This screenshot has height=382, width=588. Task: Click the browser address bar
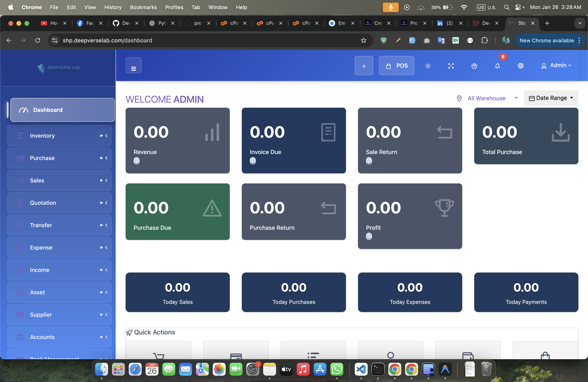[205, 41]
